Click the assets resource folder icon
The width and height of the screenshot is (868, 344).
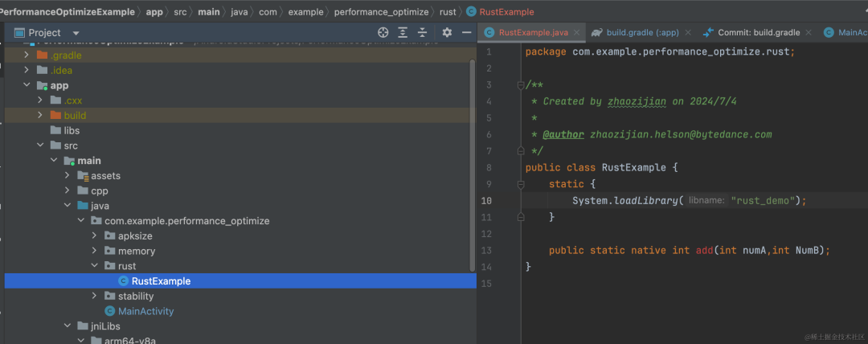click(x=83, y=175)
